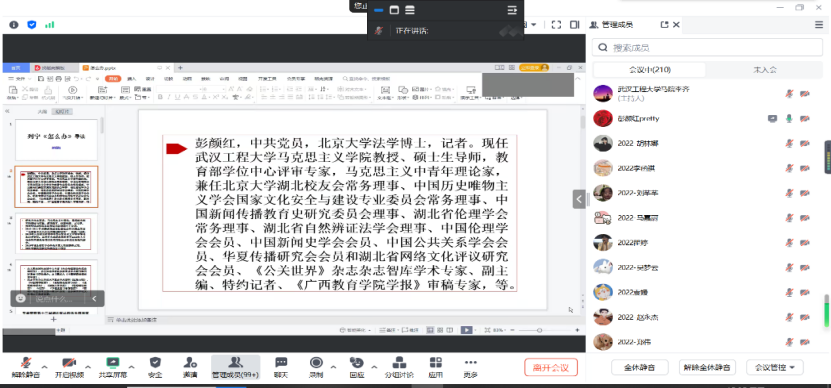This screenshot has height=388, width=831.
Task: Click the 搜索成员 search field
Action: (x=707, y=47)
